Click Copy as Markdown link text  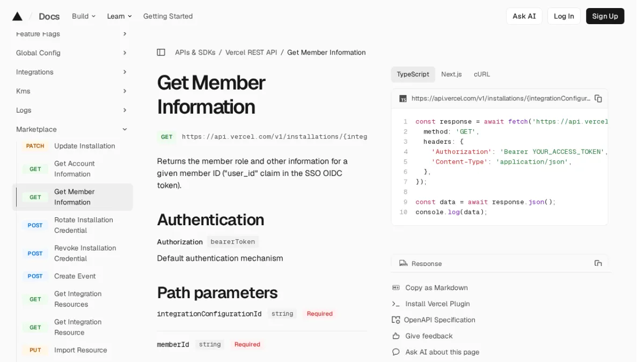(437, 288)
